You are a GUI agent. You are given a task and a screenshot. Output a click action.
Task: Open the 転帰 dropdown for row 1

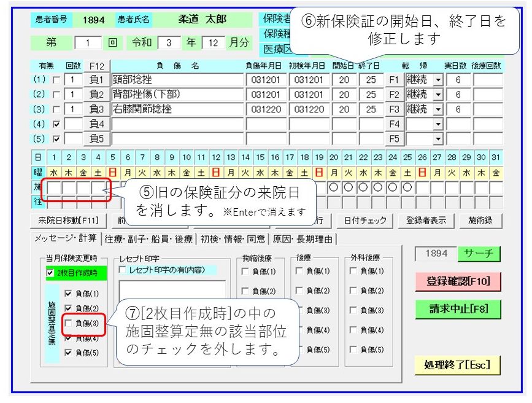pyautogui.click(x=438, y=80)
